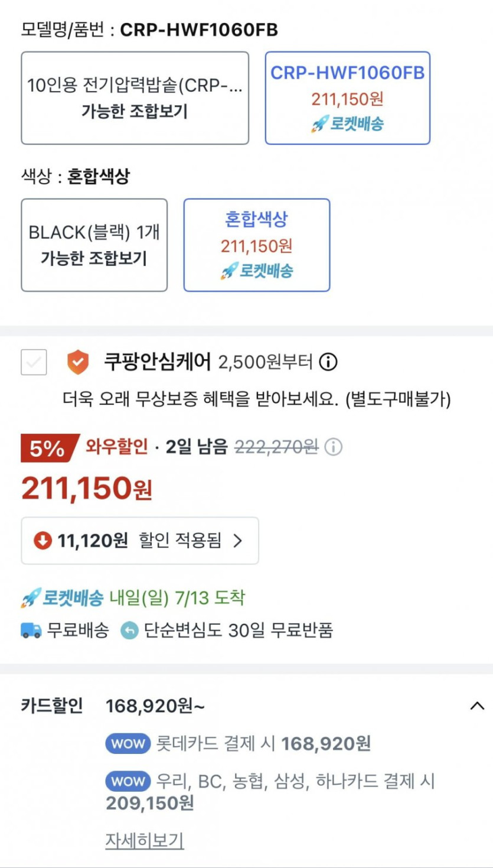Screen dimensions: 493x868
Task: Click the free return arrow icon
Action: (129, 630)
